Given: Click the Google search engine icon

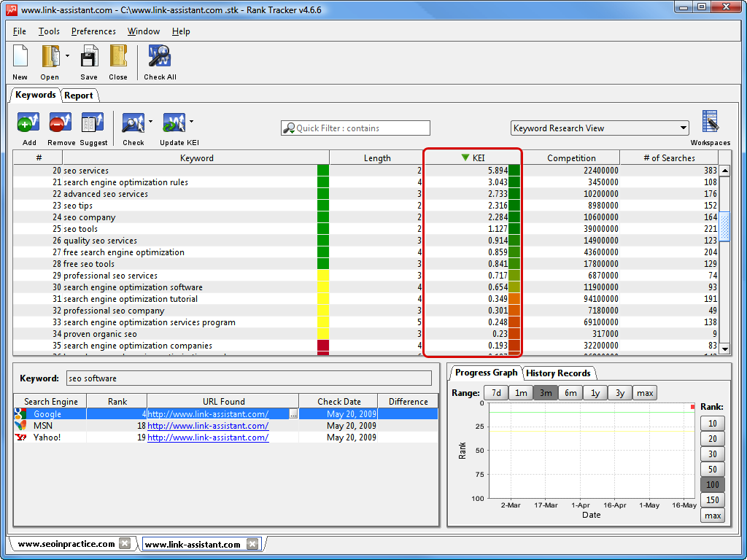Looking at the screenshot, I should (x=20, y=414).
